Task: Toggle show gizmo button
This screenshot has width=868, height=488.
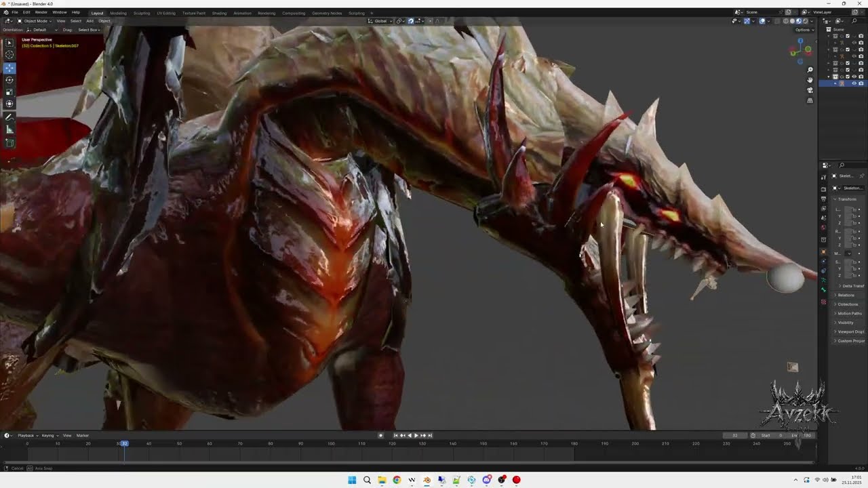Action: tap(747, 21)
